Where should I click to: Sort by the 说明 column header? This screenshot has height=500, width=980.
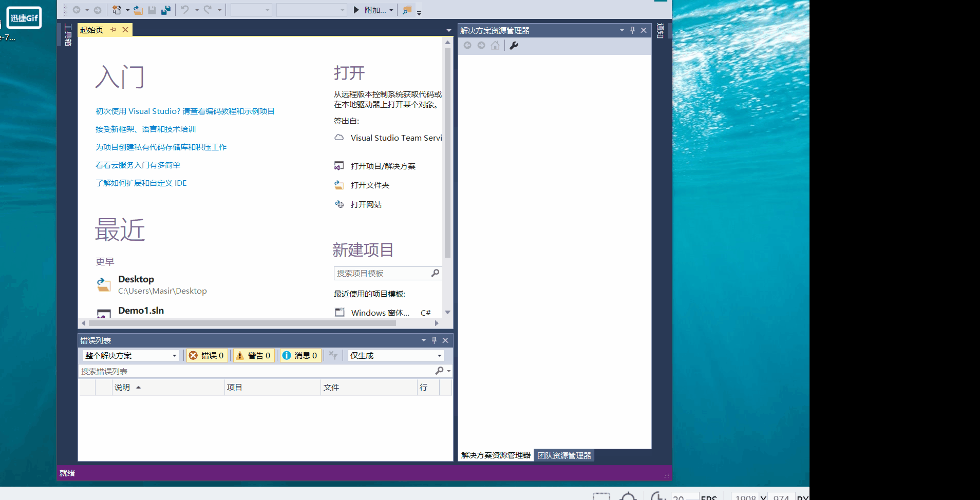[168, 388]
